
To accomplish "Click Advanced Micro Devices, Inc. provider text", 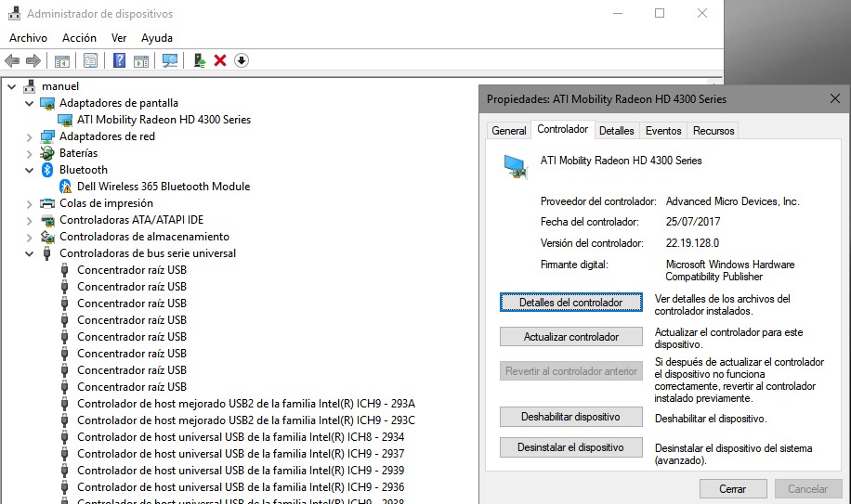I will pyautogui.click(x=733, y=201).
